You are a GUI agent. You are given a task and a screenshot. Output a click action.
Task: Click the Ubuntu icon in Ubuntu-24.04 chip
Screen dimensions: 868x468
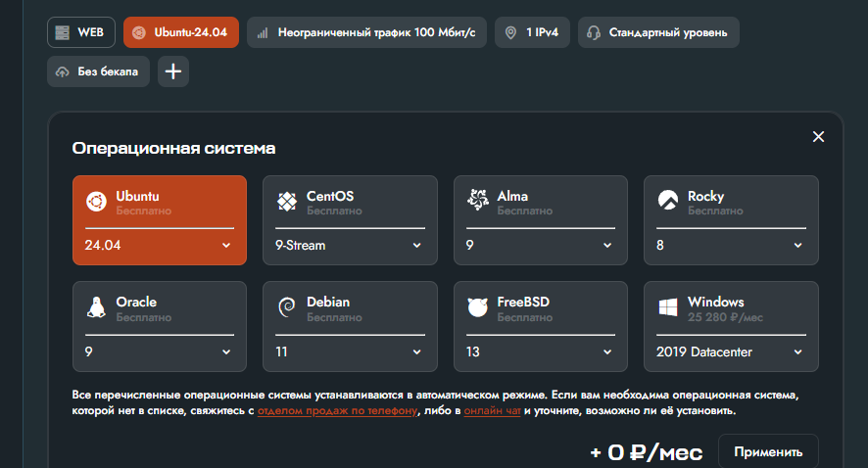point(139,32)
